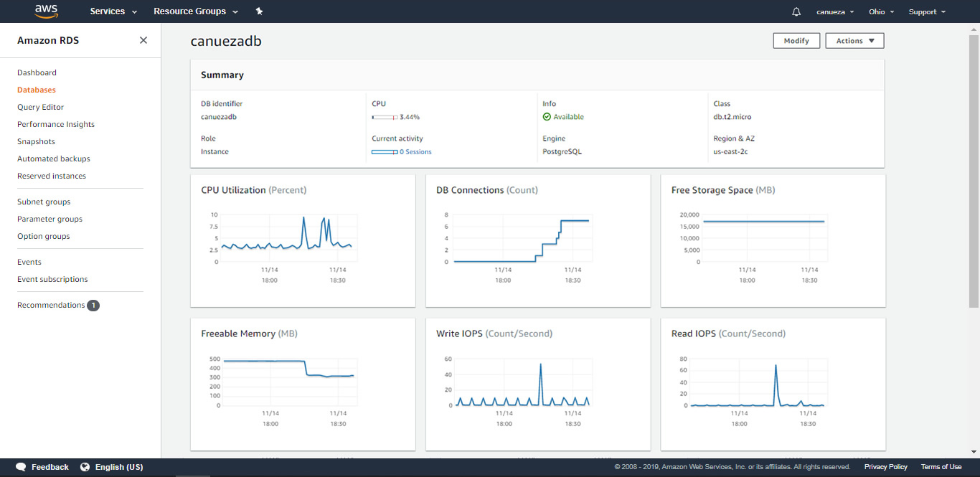This screenshot has width=980, height=477.
Task: Open Reserved instances link
Action: (x=52, y=176)
